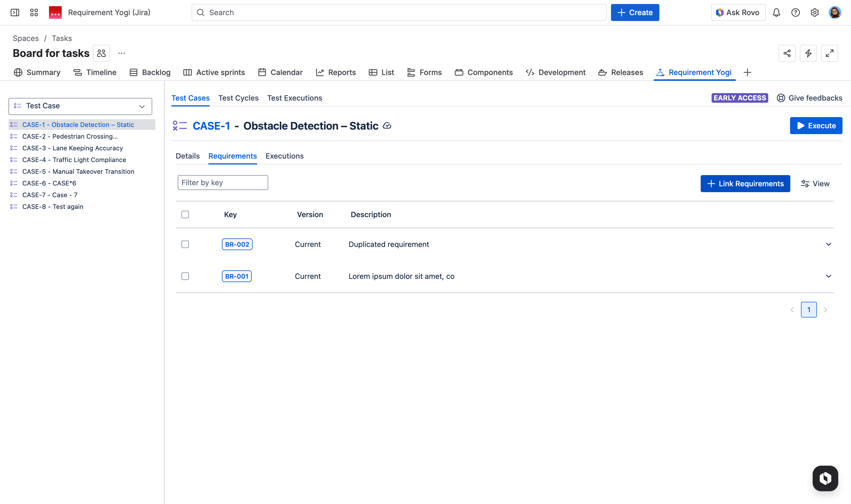Open the help question mark icon
Screen dimensions: 851x504
[795, 13]
